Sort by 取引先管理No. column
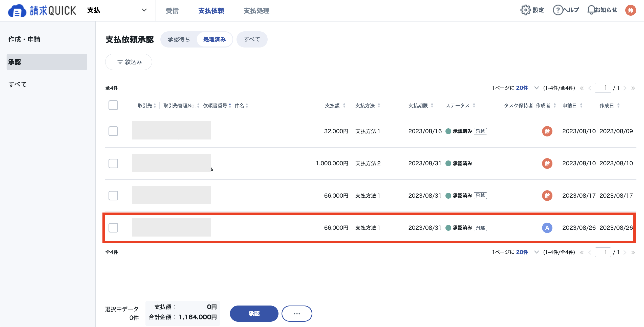Viewport: 644px width, 327px height. (x=198, y=106)
